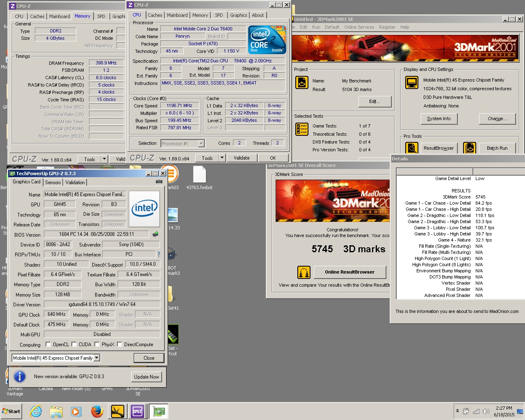525x420 pixels.
Task: Open the Processor #1 selection dropdown in CPU-Z
Action: pos(201,143)
